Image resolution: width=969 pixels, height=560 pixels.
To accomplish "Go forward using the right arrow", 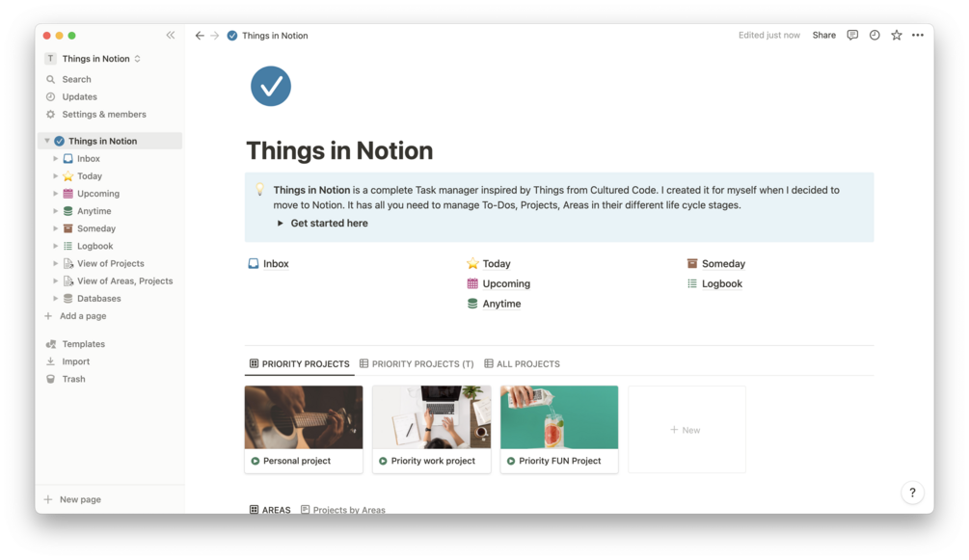I will 214,36.
